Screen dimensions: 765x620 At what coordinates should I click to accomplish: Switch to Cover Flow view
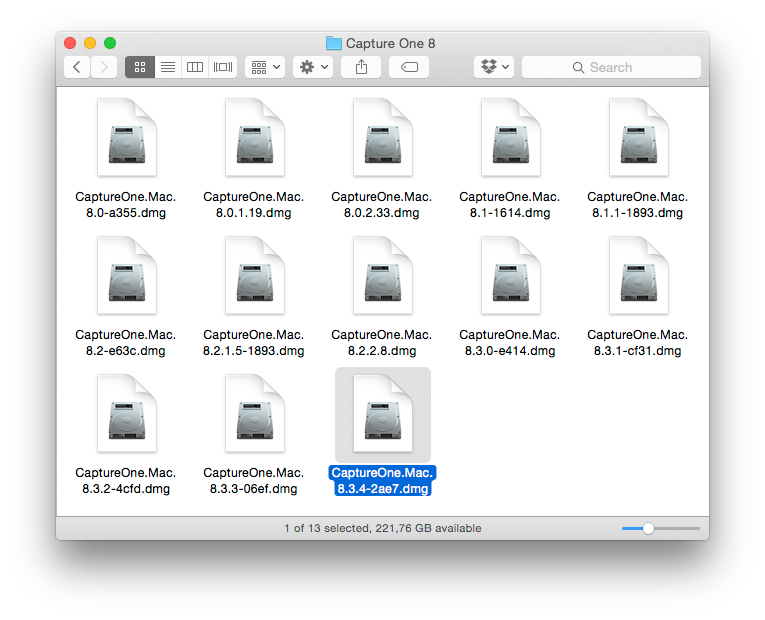click(223, 67)
